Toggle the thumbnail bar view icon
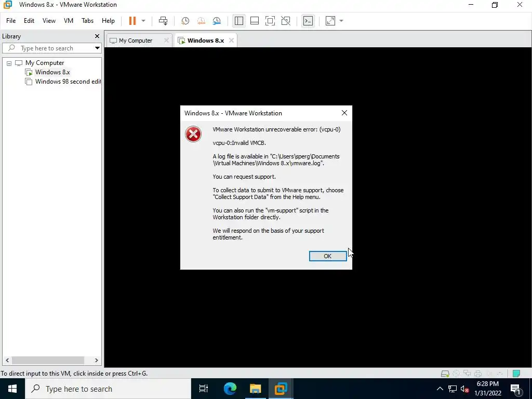This screenshot has width=532, height=399. (x=255, y=21)
